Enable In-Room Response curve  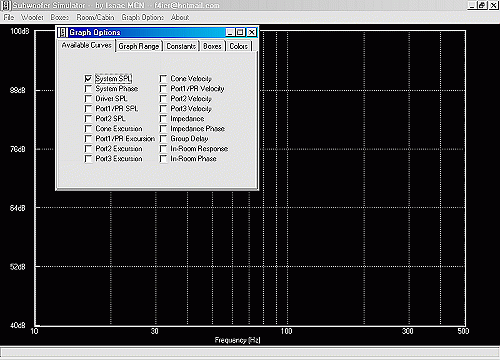tap(163, 149)
